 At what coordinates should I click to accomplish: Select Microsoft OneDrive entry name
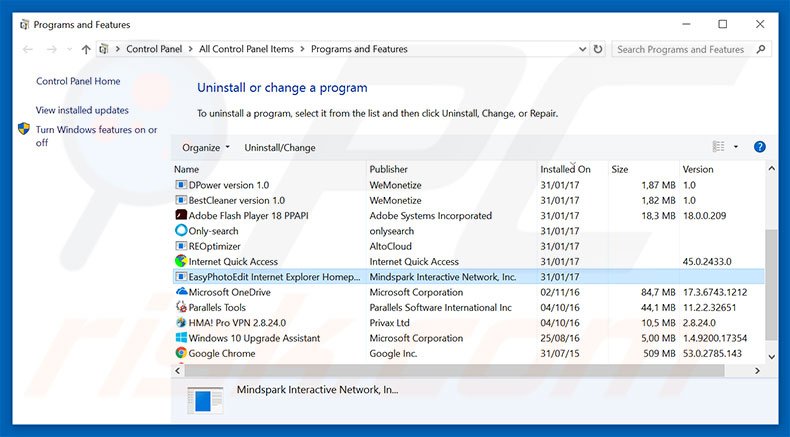(x=230, y=292)
